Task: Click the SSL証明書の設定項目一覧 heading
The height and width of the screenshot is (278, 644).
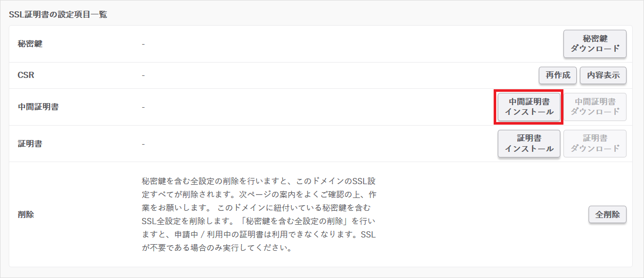Action: [58, 14]
